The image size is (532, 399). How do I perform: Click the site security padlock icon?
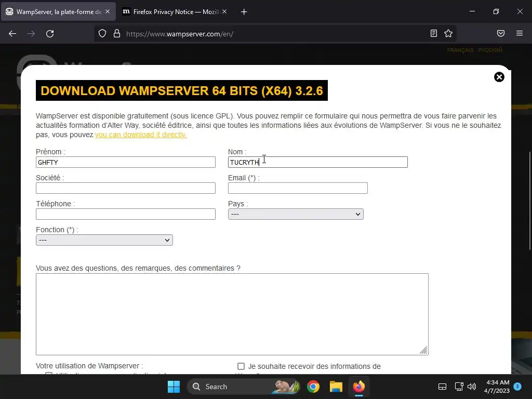[x=117, y=34]
